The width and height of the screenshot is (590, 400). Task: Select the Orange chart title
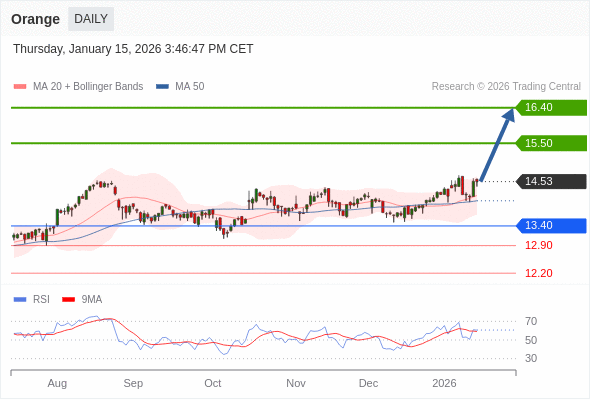35,19
